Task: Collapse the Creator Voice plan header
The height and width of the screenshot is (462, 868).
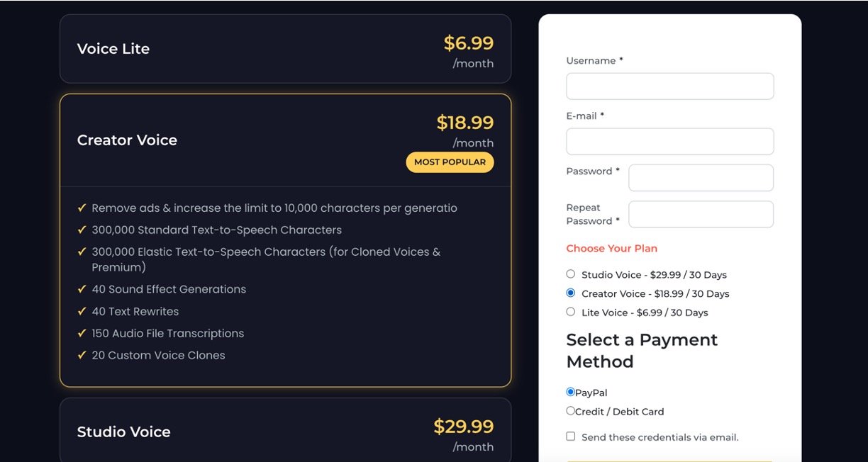Action: point(285,140)
